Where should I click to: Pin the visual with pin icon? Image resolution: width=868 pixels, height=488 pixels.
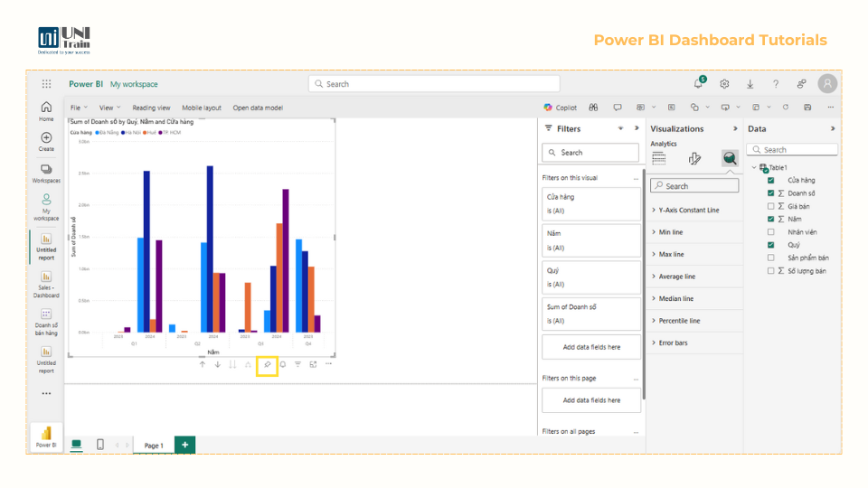(268, 364)
